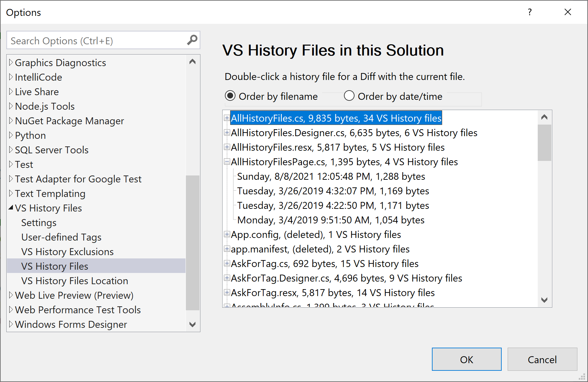This screenshot has height=382, width=588.
Task: Open Settings under VS History Files
Action: click(x=39, y=222)
